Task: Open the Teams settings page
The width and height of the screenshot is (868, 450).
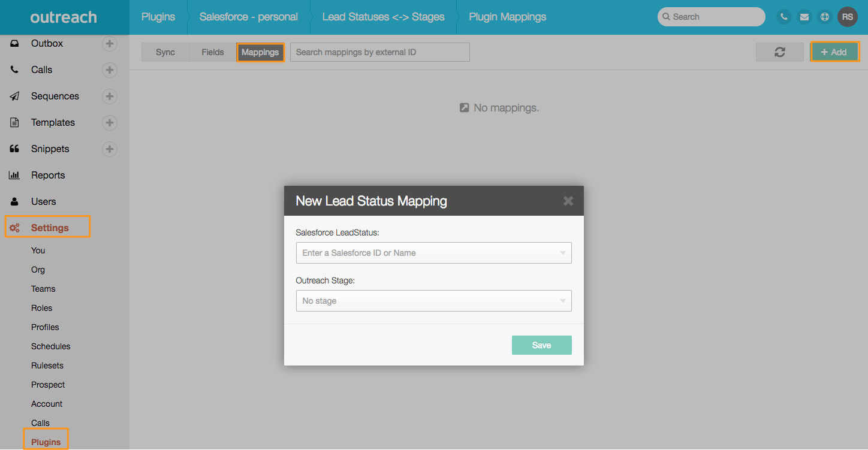Action: (43, 289)
